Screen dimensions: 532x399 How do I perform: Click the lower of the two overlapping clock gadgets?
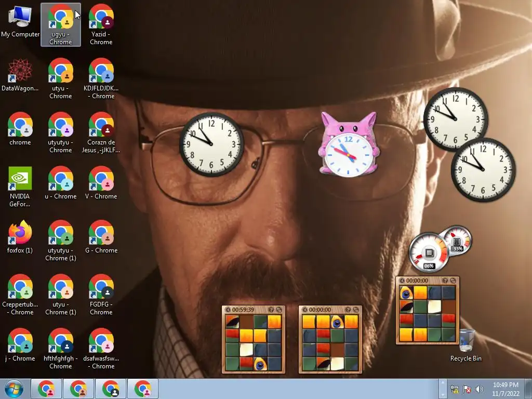(483, 169)
